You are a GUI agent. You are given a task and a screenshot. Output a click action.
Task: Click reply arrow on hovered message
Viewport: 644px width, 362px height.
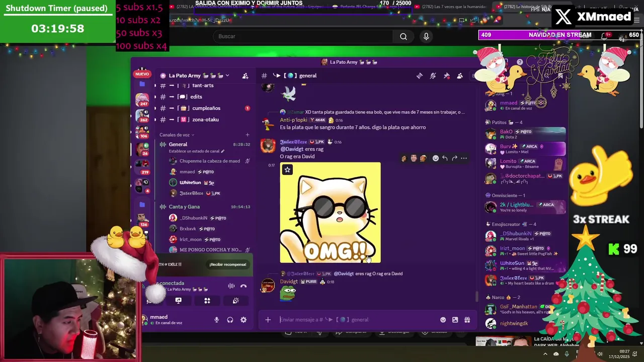coord(445,158)
